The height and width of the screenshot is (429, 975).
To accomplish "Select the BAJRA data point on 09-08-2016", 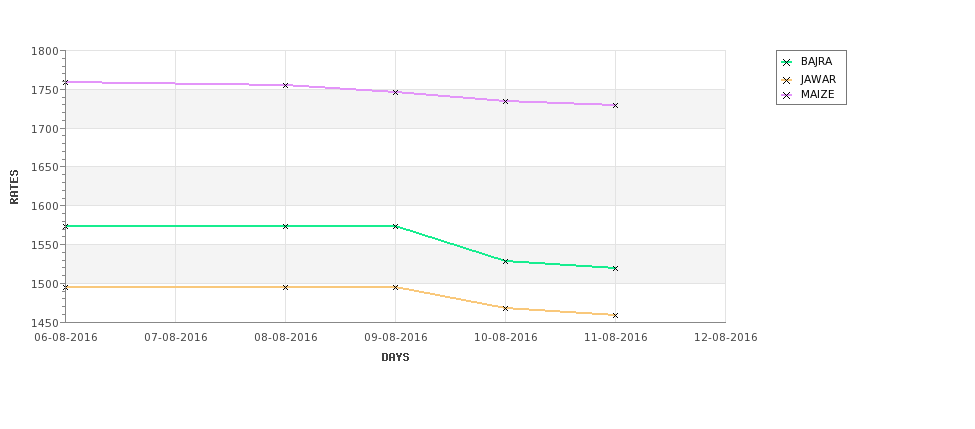I will pos(395,226).
